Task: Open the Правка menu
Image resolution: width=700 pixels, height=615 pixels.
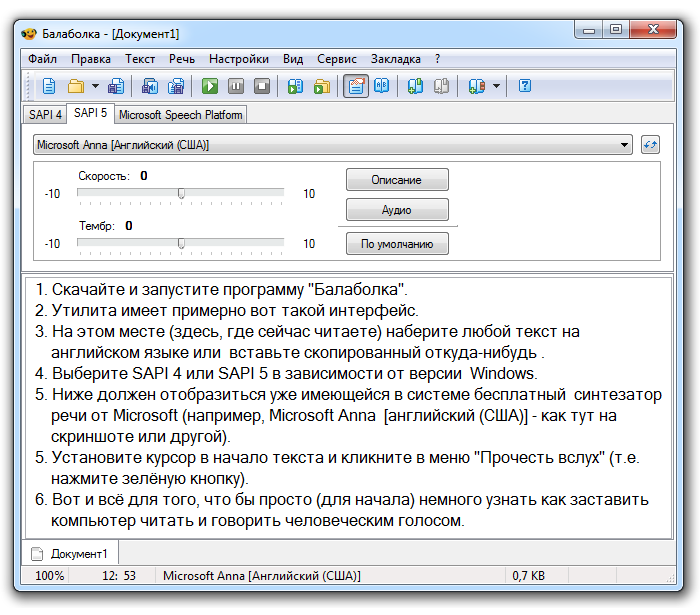Action: tap(91, 59)
